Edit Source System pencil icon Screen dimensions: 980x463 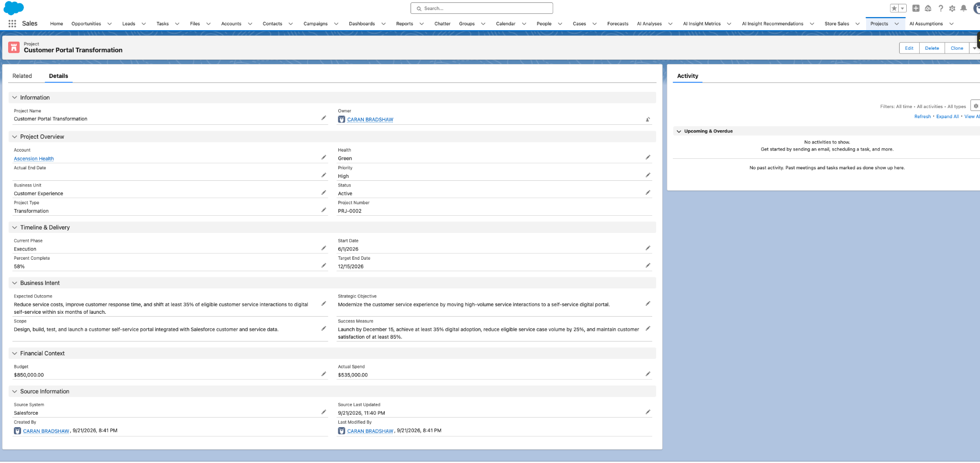323,412
